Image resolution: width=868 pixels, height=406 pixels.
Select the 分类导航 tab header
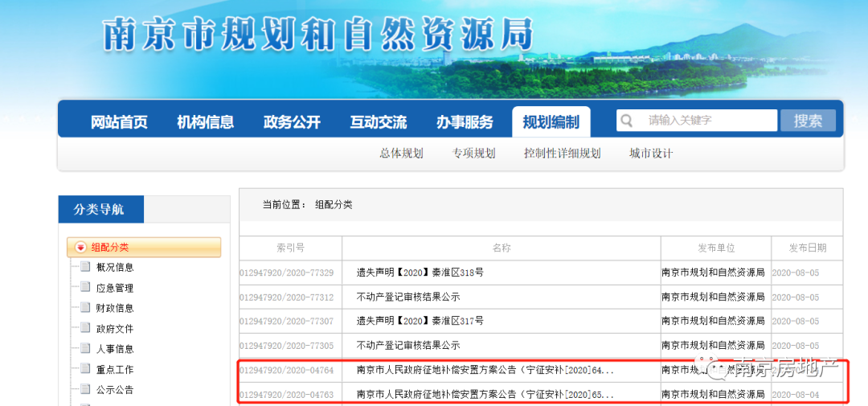100,209
